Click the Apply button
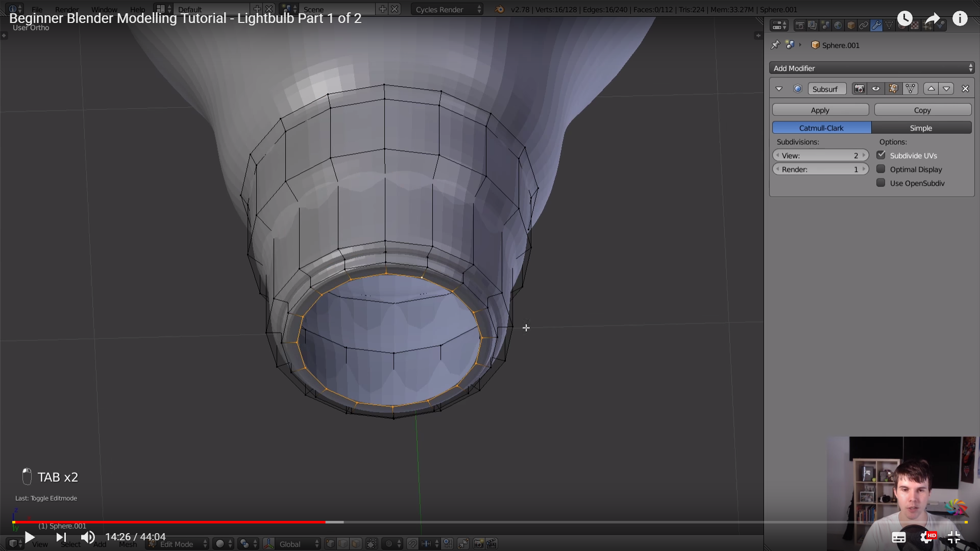 tap(820, 110)
